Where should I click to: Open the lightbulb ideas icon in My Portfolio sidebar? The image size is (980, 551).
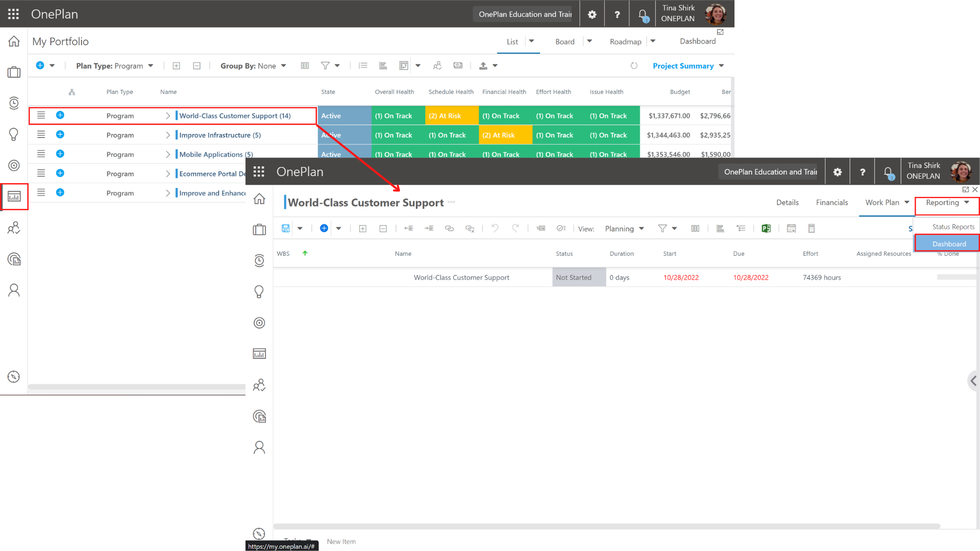tap(14, 134)
